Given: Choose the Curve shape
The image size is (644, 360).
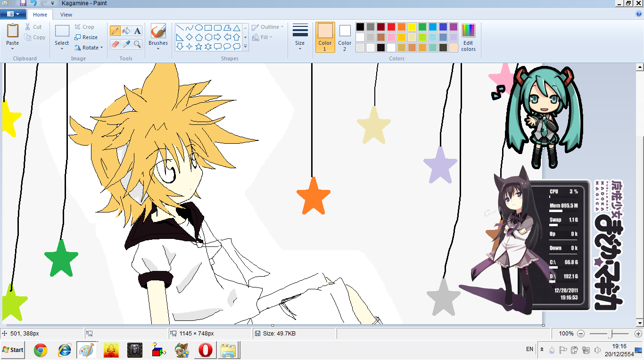Looking at the screenshot, I should [x=190, y=28].
